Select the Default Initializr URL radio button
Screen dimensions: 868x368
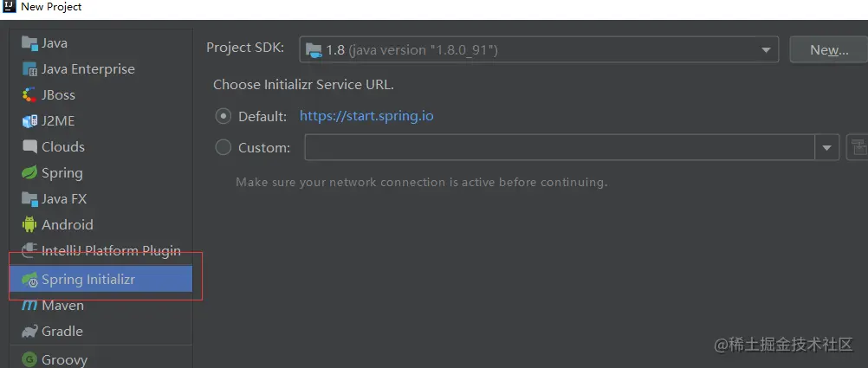223,116
